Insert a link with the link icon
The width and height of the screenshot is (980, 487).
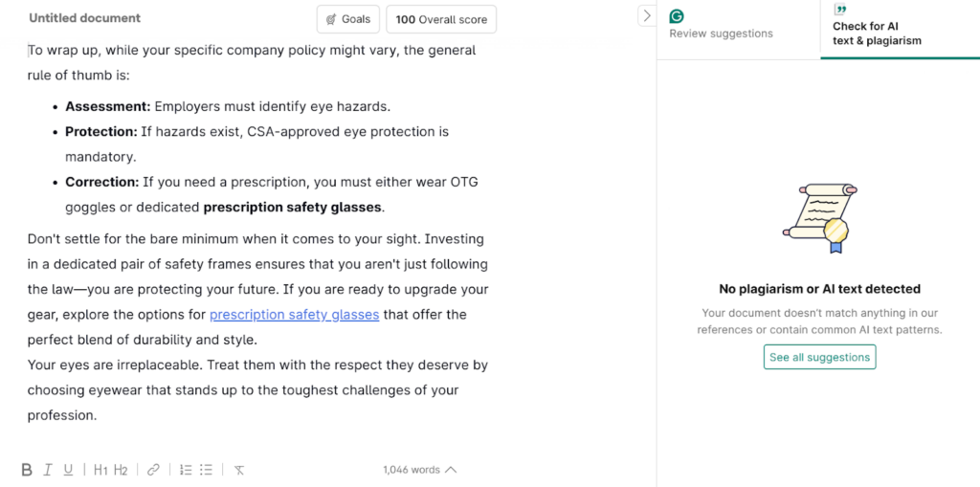(x=153, y=470)
